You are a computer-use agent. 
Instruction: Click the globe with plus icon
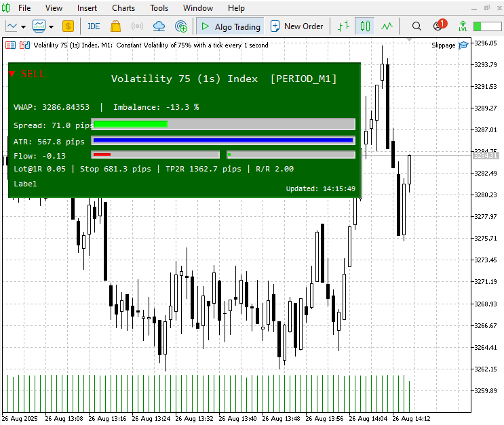[x=181, y=26]
